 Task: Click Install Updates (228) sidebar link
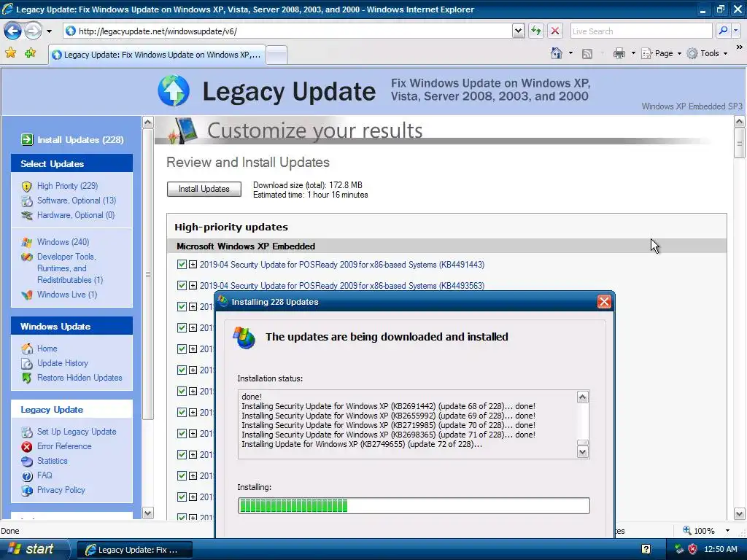click(x=80, y=139)
